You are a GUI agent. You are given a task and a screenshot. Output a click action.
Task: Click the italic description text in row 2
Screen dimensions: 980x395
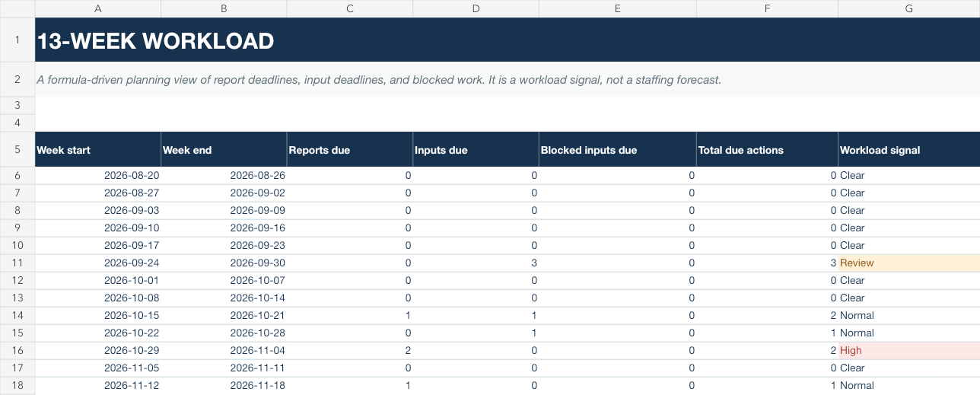(379, 80)
